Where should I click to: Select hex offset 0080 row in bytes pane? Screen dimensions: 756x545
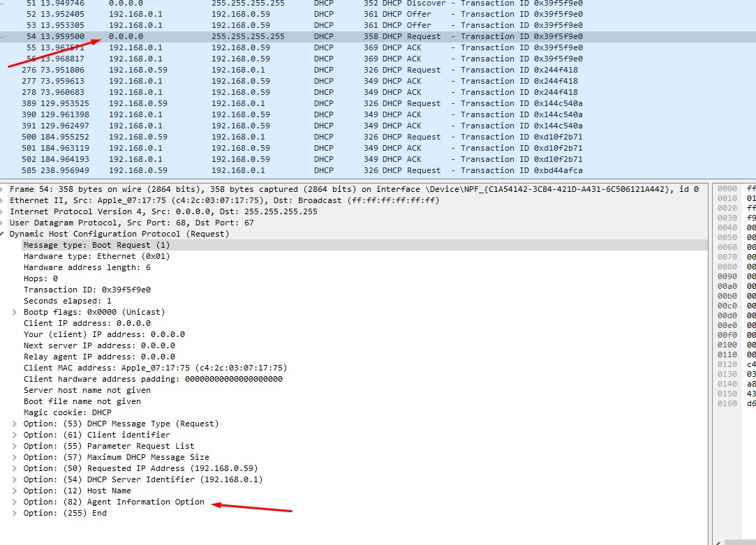pyautogui.click(x=736, y=267)
